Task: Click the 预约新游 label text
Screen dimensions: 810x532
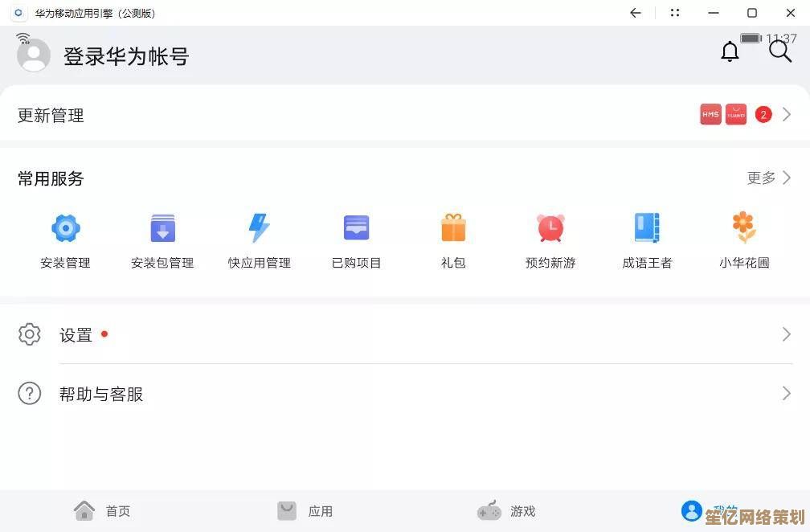Action: tap(550, 263)
